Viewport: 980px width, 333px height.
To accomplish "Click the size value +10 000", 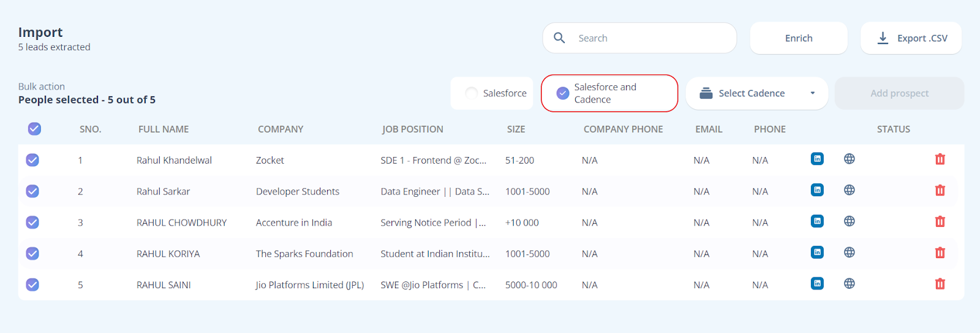I will click(x=522, y=223).
